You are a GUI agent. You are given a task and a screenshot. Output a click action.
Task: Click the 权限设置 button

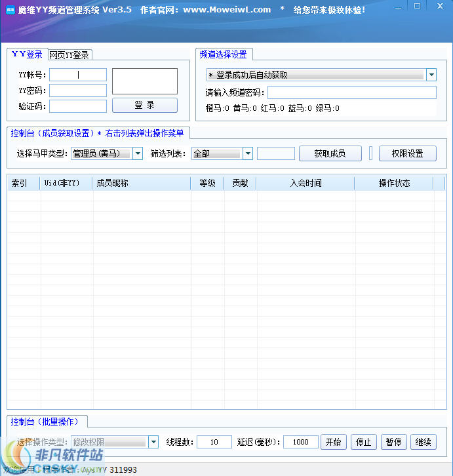408,153
